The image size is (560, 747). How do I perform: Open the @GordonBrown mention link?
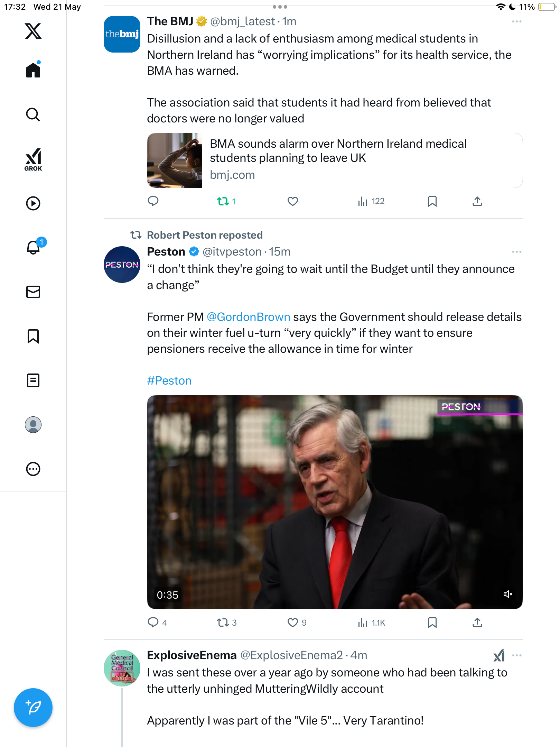249,317
